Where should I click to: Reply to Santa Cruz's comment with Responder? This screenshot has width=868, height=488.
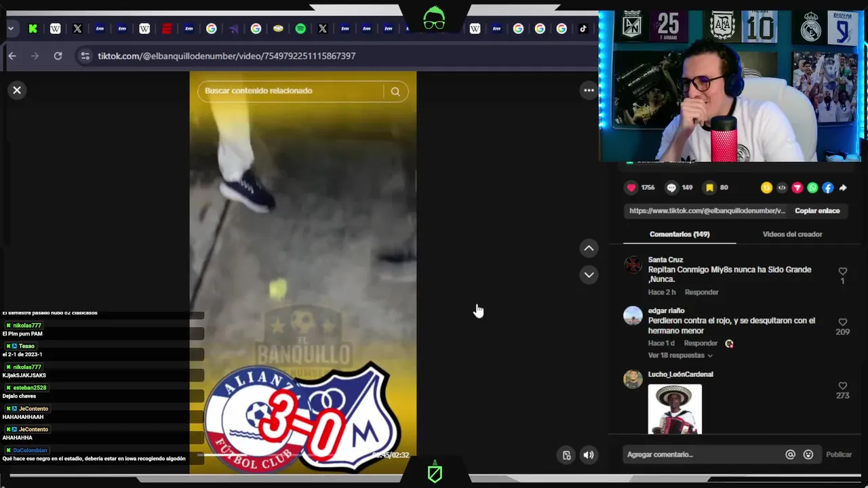(x=701, y=292)
